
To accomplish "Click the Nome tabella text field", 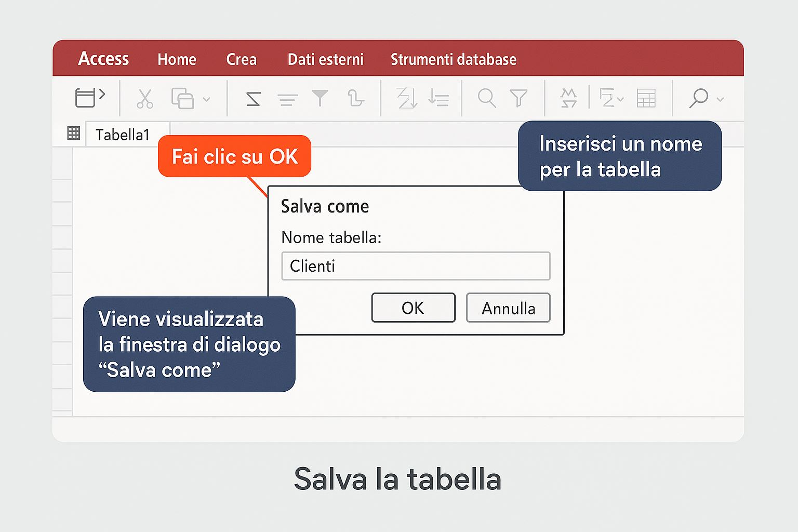I will pyautogui.click(x=416, y=266).
